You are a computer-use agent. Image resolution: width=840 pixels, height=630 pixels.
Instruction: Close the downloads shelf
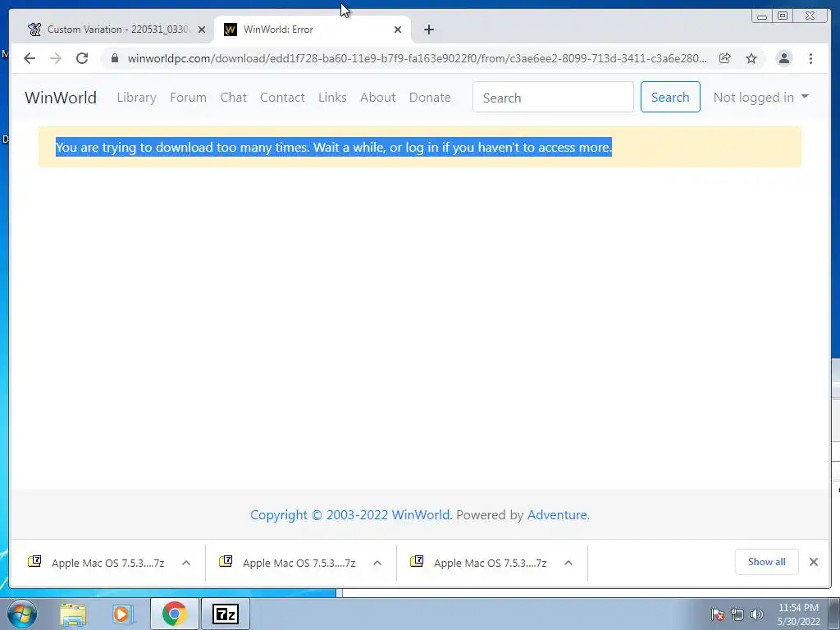813,562
